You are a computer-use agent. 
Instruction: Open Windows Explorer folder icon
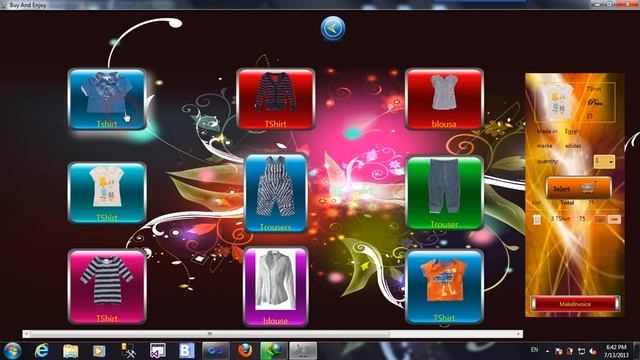coord(71,351)
